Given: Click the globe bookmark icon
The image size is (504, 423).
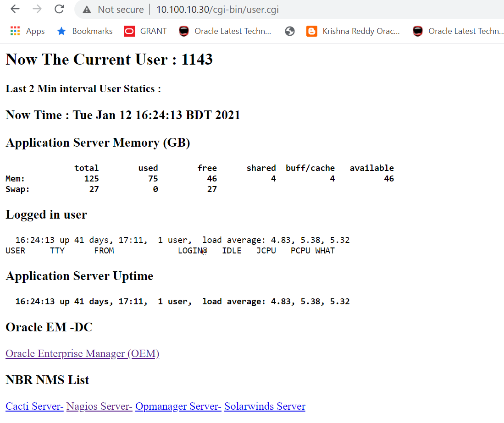Looking at the screenshot, I should [x=290, y=31].
